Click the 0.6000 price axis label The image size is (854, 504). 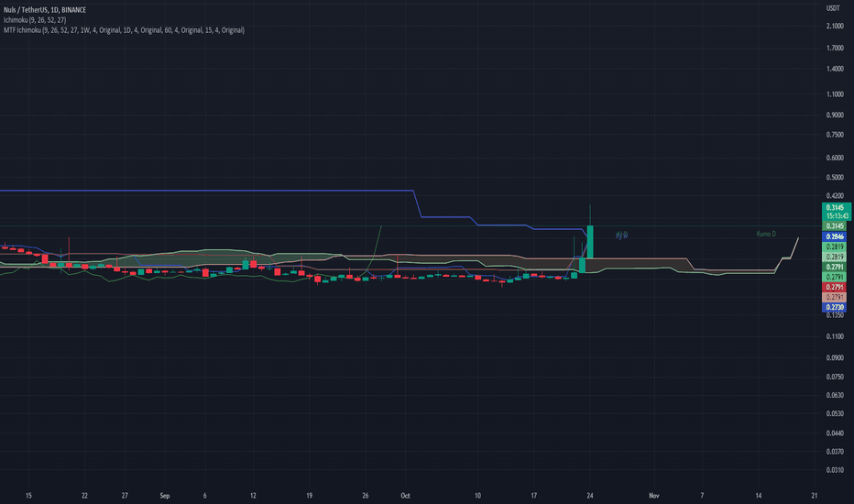[x=835, y=158]
